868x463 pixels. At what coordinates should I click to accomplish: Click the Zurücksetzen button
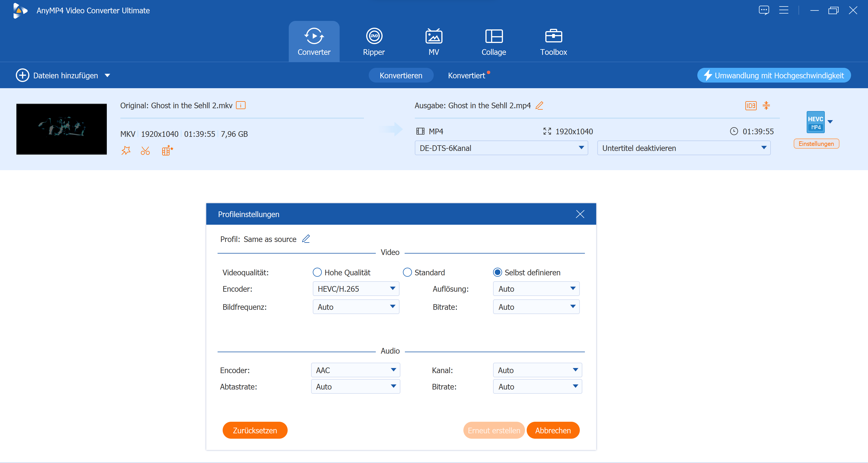pos(255,430)
